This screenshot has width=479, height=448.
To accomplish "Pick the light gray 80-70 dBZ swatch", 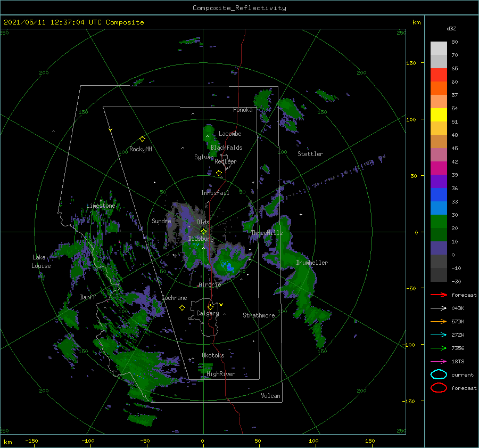I will [439, 48].
